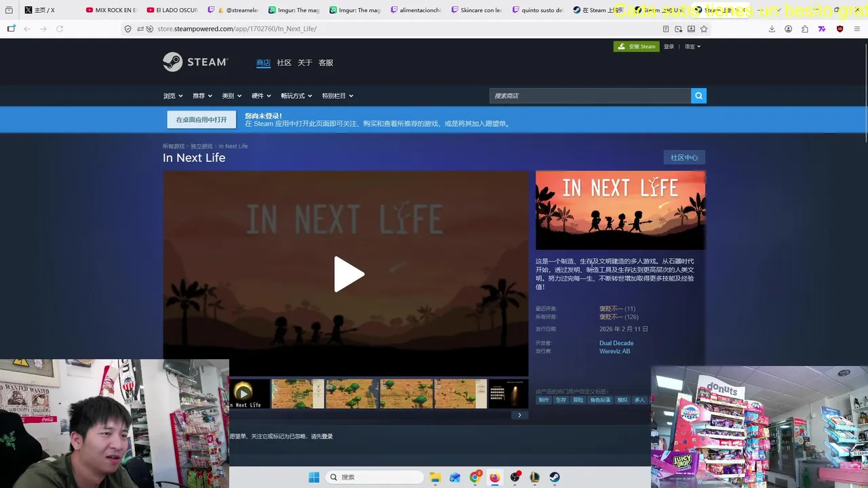
Task: Open reader view icon in address bar
Action: point(665,28)
